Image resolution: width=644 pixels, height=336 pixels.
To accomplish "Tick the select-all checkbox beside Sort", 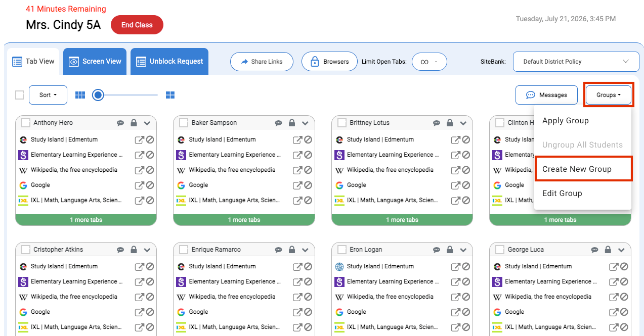I will point(20,95).
